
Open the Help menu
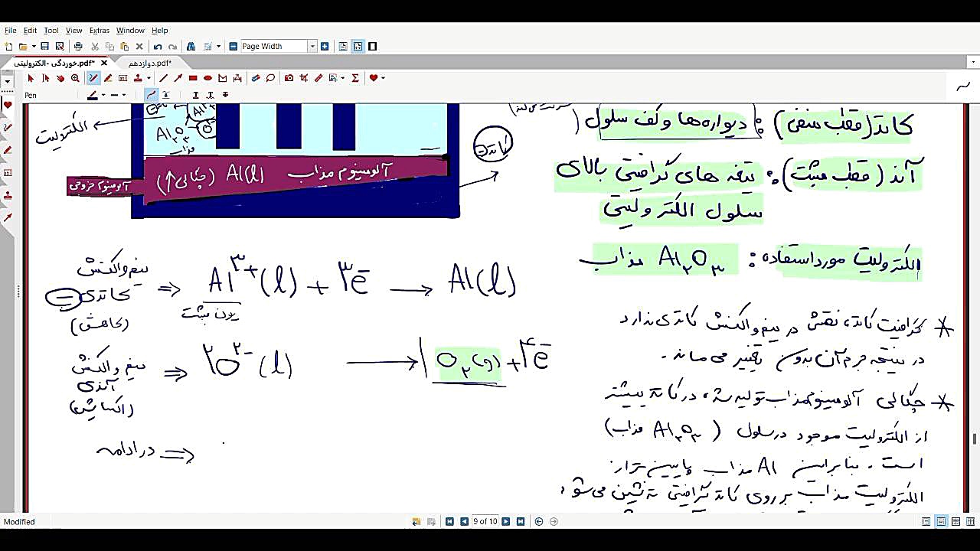click(x=160, y=31)
